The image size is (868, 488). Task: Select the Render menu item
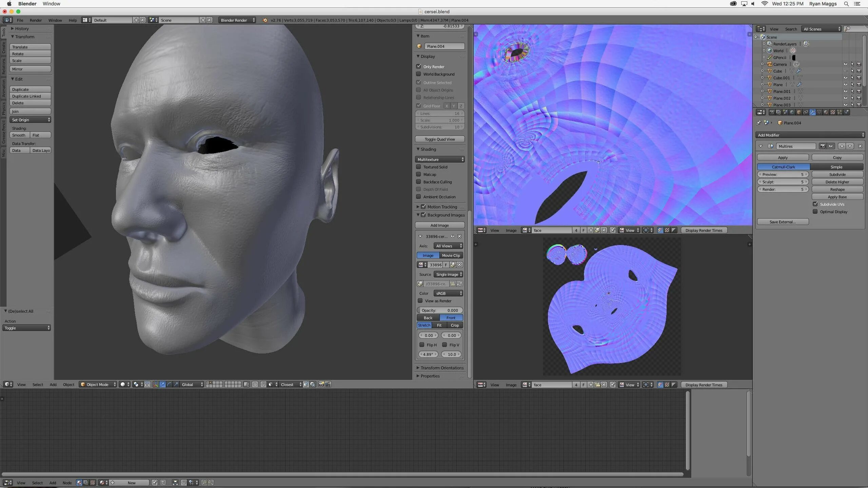coord(36,20)
